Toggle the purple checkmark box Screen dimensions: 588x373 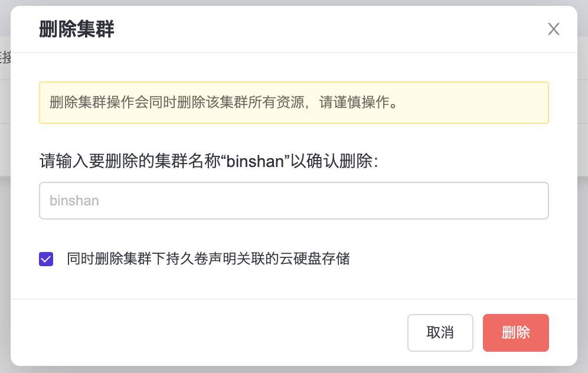point(46,259)
